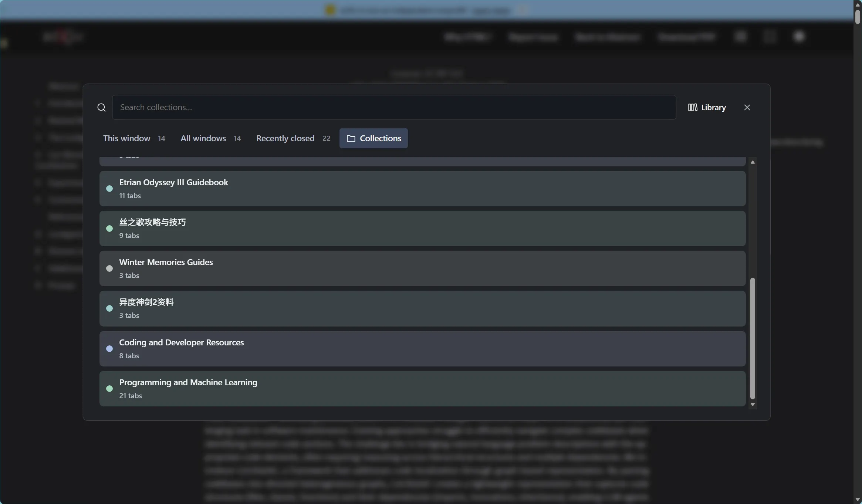Open the Recently closed tab
862x504 pixels.
293,138
